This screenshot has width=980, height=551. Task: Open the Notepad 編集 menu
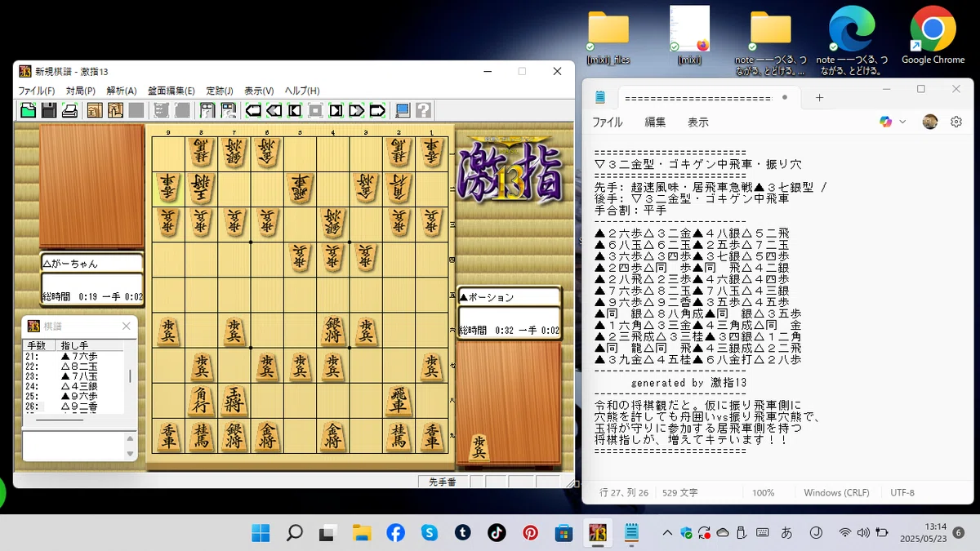(x=655, y=122)
